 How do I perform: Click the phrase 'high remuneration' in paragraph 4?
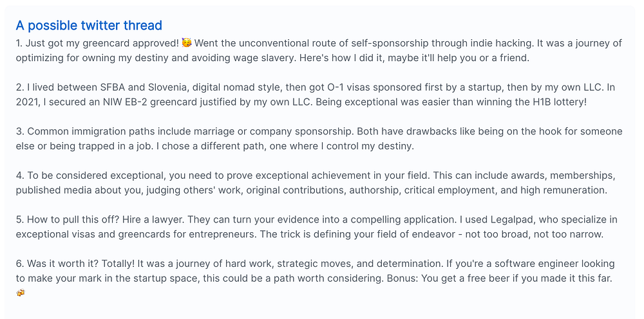click(x=563, y=190)
